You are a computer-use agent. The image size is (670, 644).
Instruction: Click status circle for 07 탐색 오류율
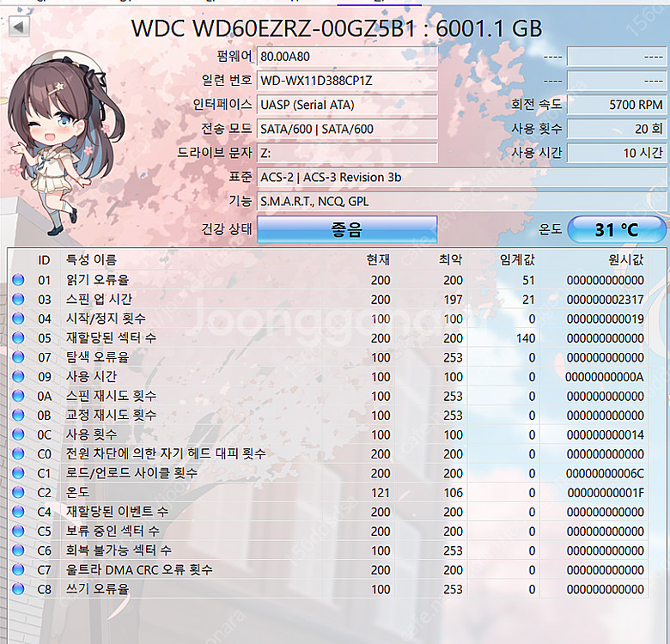click(18, 357)
